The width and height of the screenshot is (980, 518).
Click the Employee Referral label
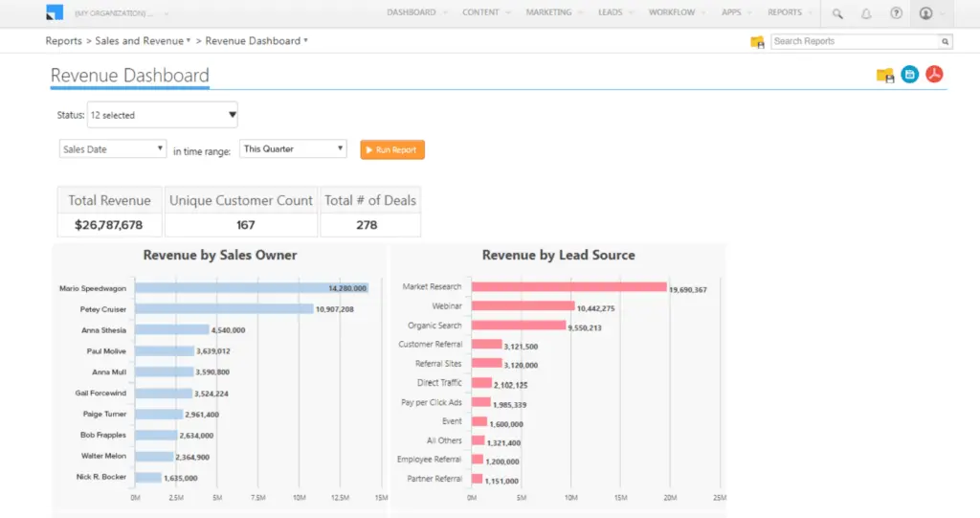click(x=429, y=460)
